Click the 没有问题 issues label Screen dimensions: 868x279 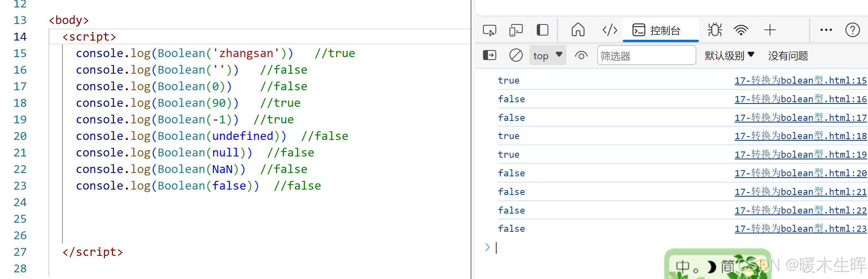click(788, 55)
